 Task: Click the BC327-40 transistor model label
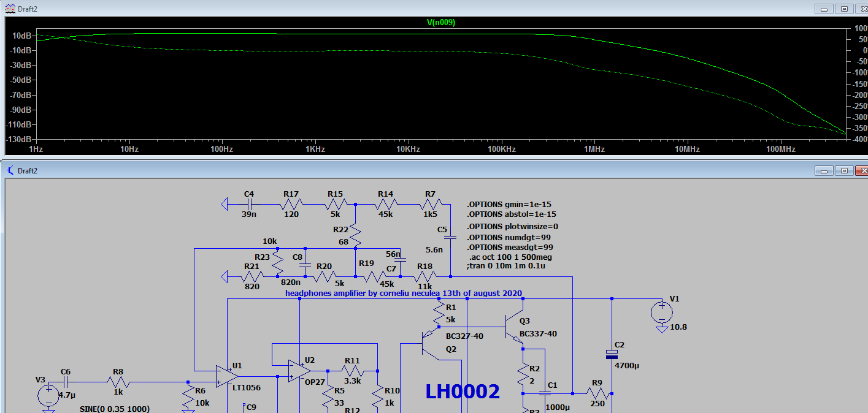[464, 336]
